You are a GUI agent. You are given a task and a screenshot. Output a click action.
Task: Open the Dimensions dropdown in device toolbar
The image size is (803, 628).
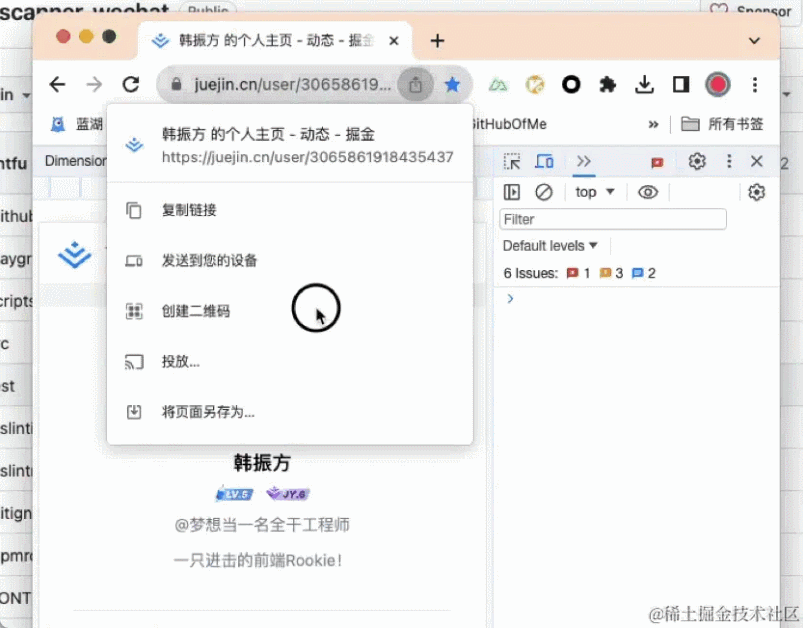[75, 161]
